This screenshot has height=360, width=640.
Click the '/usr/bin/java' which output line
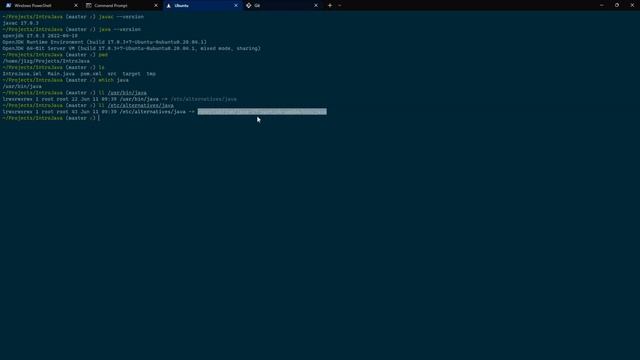click(22, 87)
